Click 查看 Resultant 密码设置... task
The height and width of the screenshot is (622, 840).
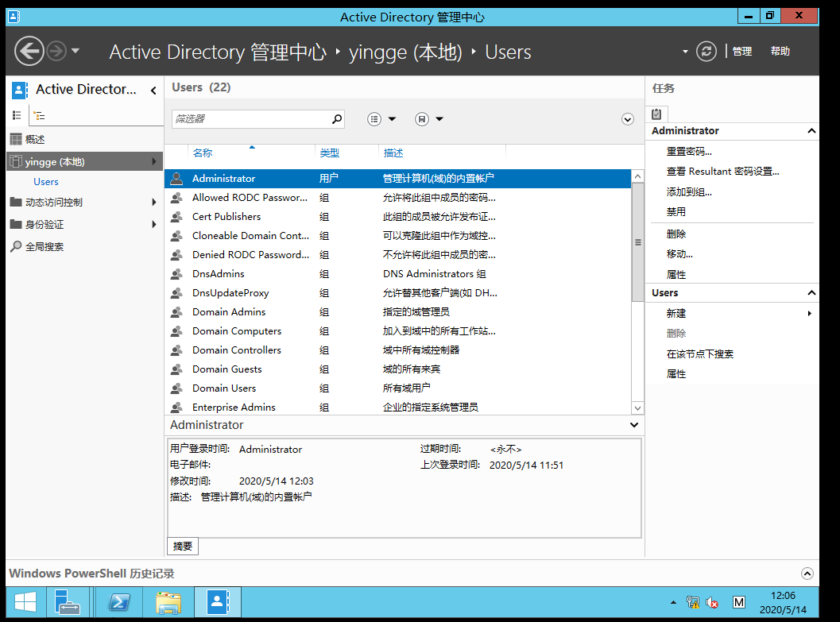pyautogui.click(x=722, y=172)
